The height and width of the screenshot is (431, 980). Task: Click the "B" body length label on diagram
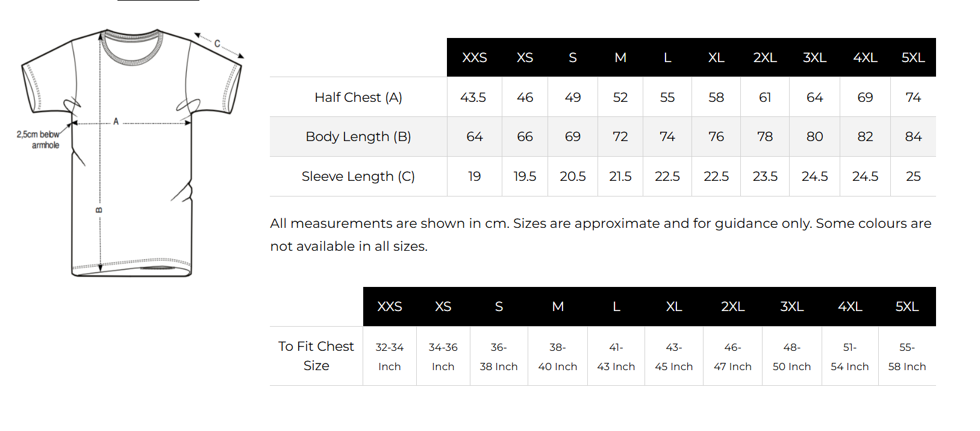[99, 210]
